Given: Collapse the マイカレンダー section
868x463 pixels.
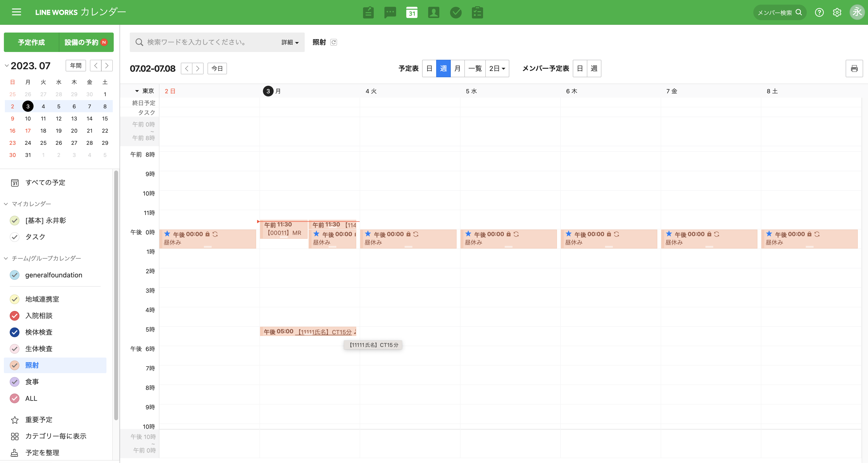Looking at the screenshot, I should (6, 204).
